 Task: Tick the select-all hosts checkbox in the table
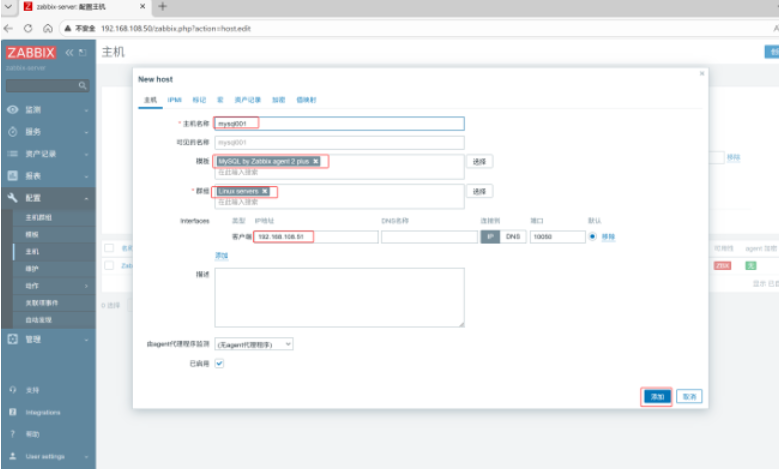tap(109, 248)
